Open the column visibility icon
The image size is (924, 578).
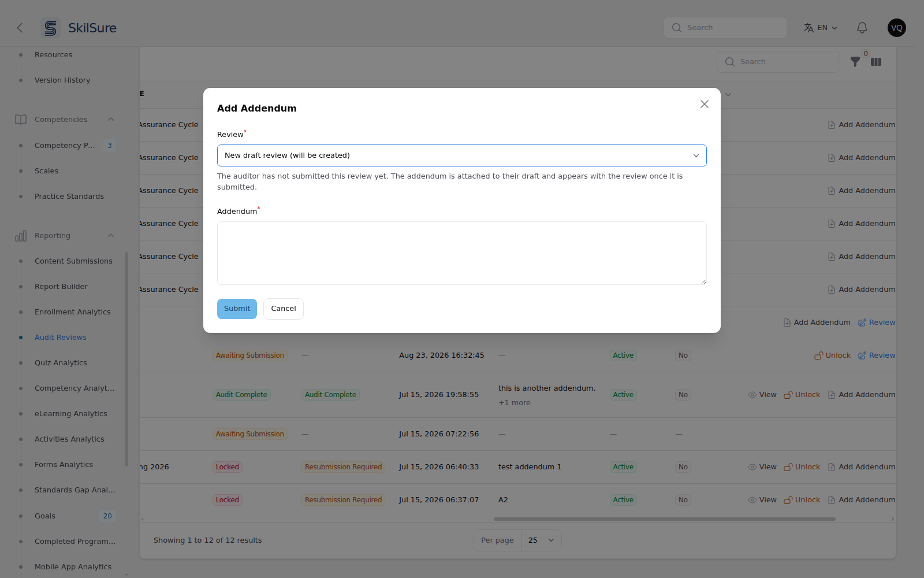[x=876, y=62]
